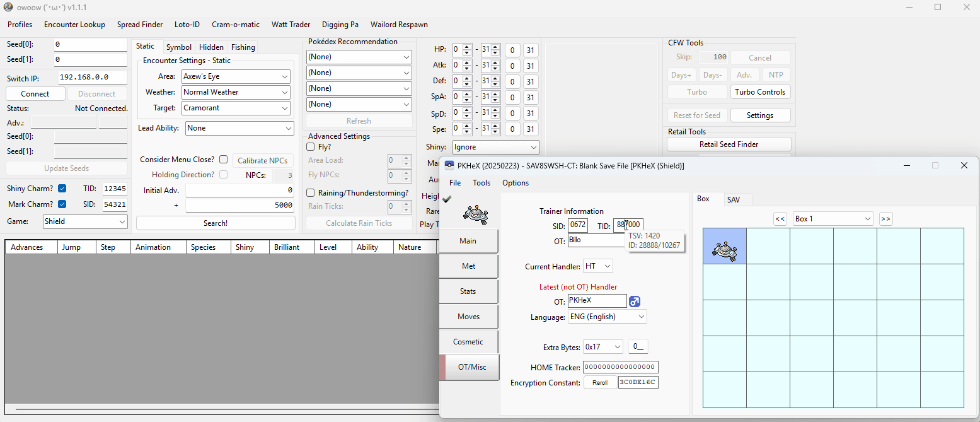Go to next box with >> button
The height and width of the screenshot is (422, 980).
pos(885,219)
